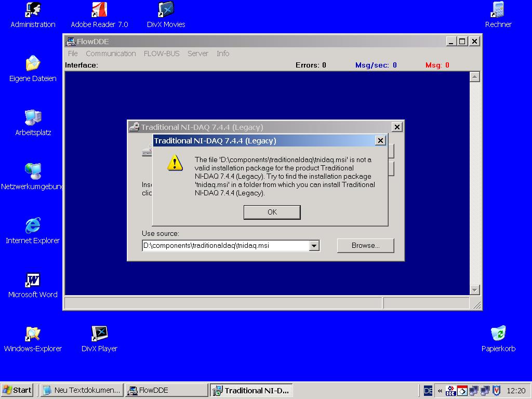Open the Windows Start menu

click(17, 390)
